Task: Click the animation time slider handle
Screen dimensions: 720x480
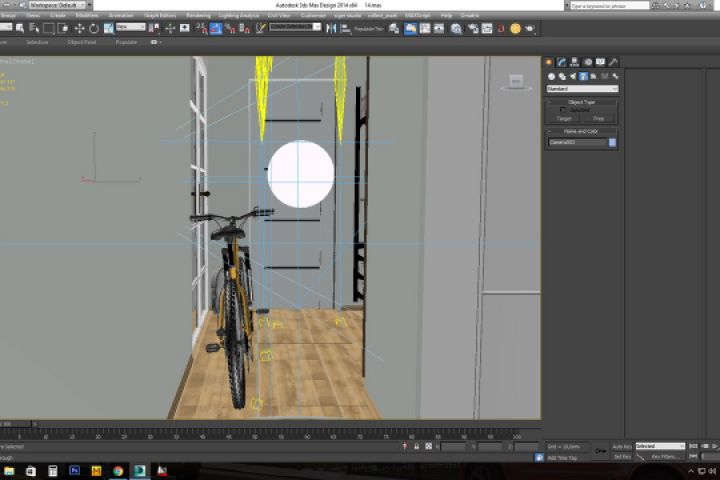Action: pyautogui.click(x=16, y=424)
